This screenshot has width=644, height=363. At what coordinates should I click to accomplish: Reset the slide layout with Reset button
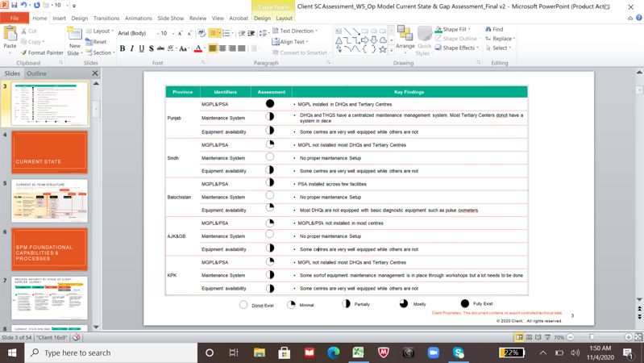[96, 42]
